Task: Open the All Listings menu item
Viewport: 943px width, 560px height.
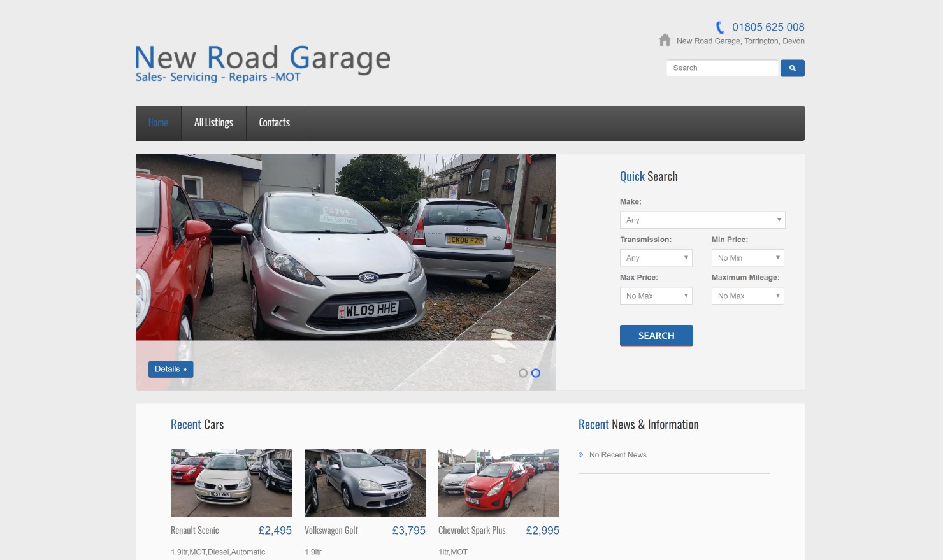Action: 213,123
